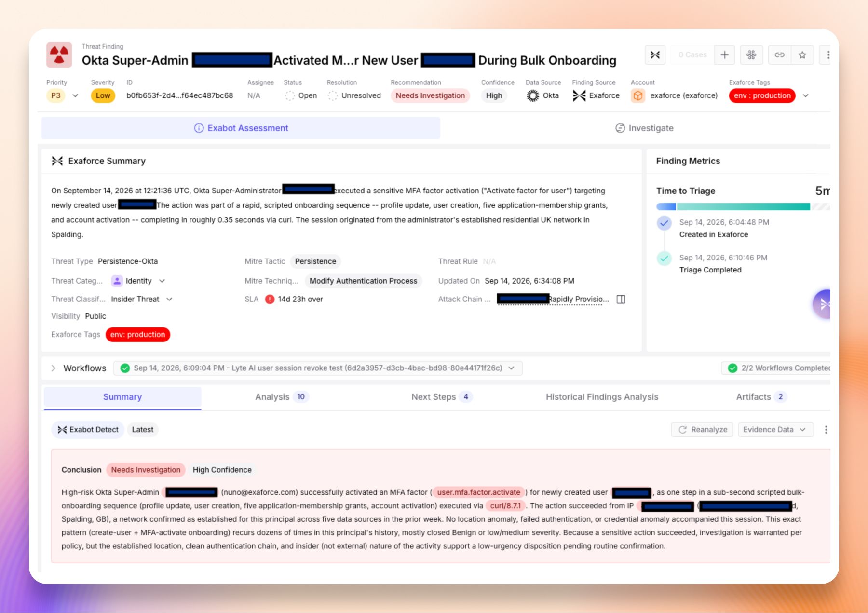Open the Priority P3 dropdown
Image resolution: width=868 pixels, height=613 pixels.
[63, 95]
